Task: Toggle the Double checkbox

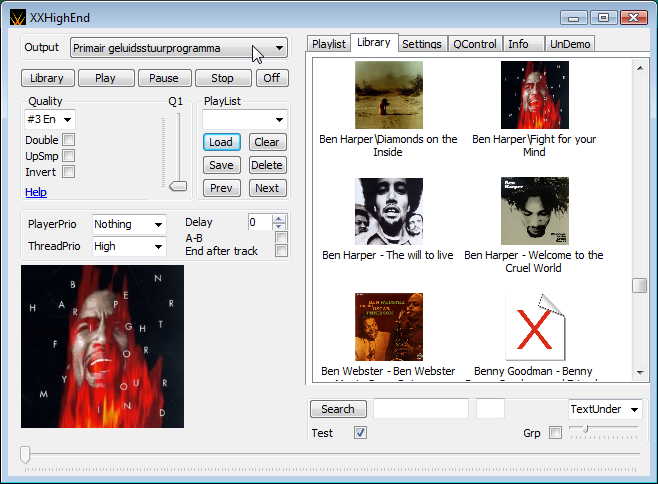Action: coord(69,139)
